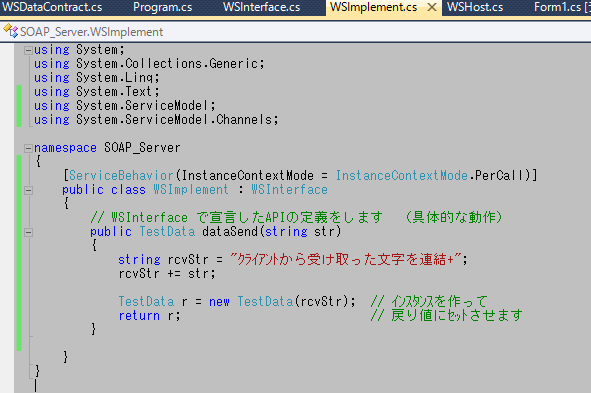This screenshot has width=591, height=393.
Task: Collapse the WSImplement class block
Action: 28,190
